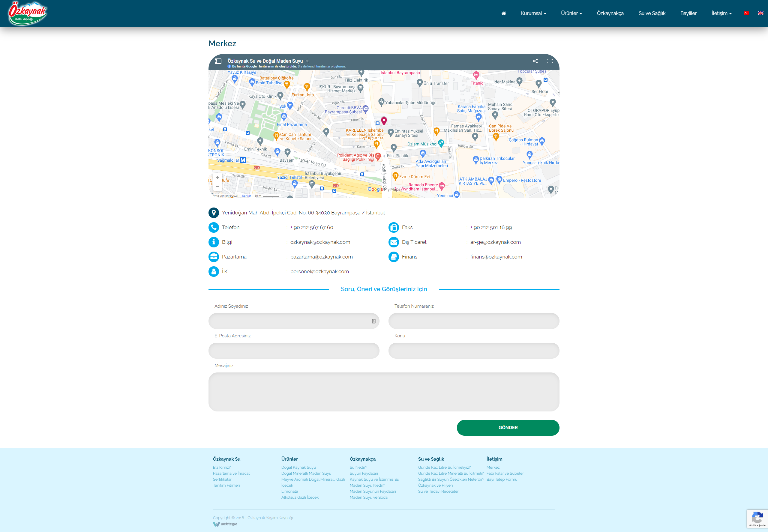
Task: Click the map share icon
Action: [x=535, y=61]
